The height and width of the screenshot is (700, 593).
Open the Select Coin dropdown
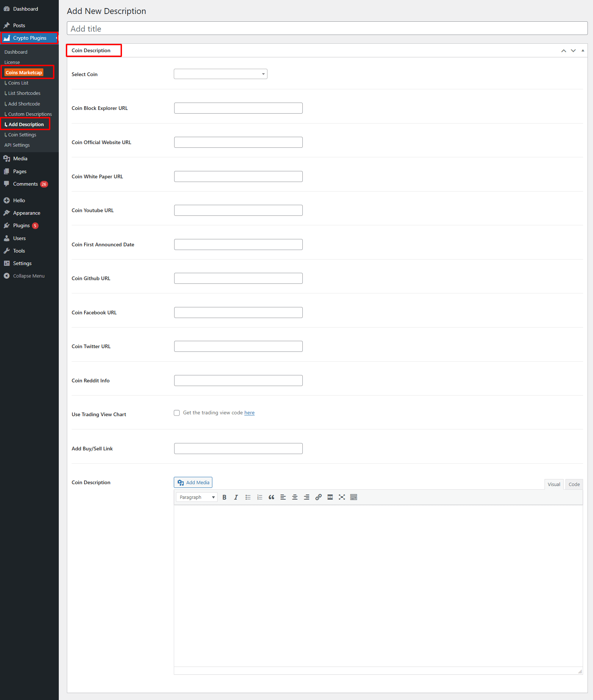click(x=220, y=74)
